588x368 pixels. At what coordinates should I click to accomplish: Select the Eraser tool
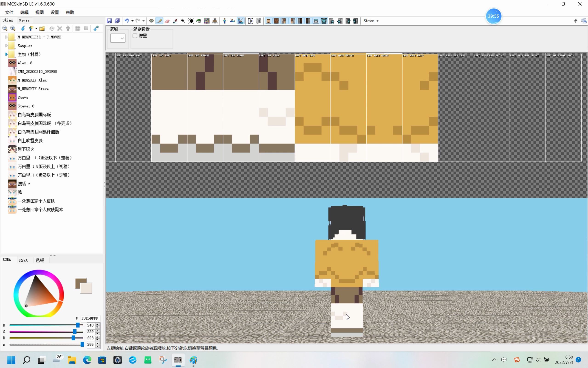(167, 21)
